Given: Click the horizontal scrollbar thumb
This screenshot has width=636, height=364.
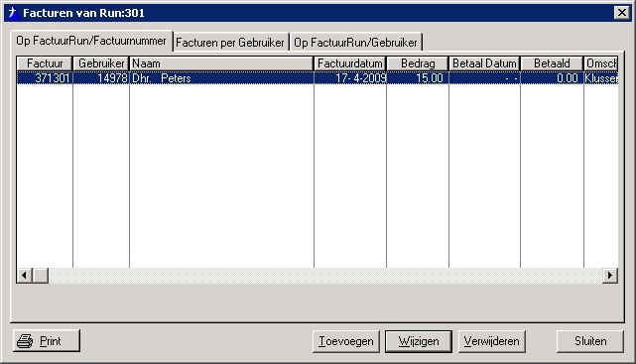Looking at the screenshot, I should pos(40,276).
